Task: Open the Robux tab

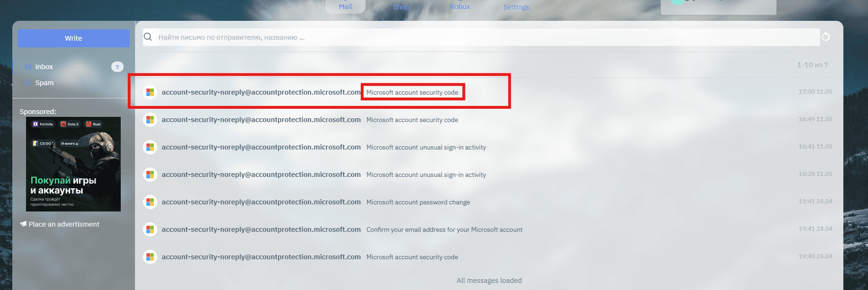Action: coord(460,7)
